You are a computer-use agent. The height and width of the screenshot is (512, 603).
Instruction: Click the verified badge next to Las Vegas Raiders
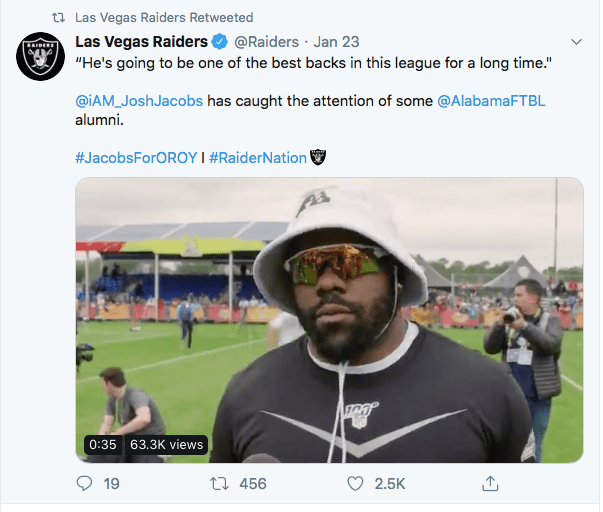point(218,42)
